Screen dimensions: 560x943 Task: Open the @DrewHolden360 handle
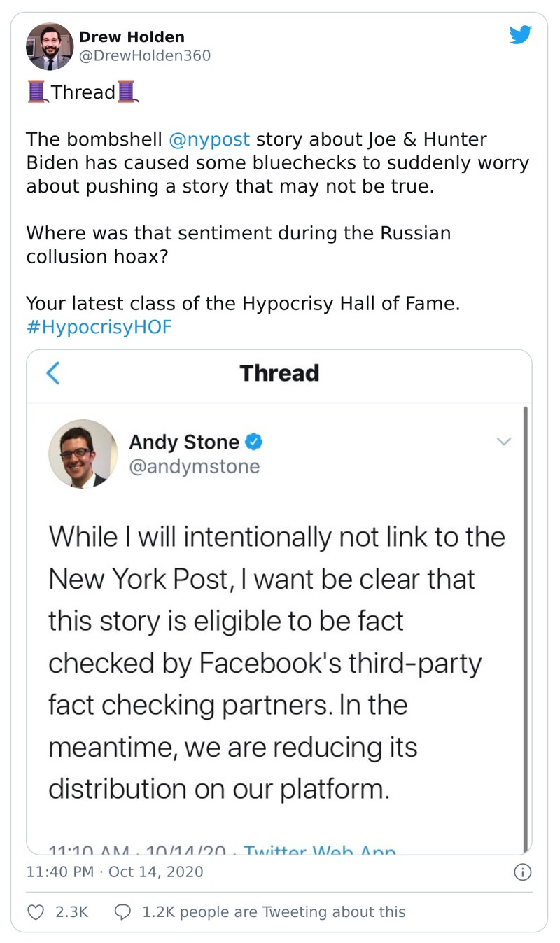pos(145,55)
